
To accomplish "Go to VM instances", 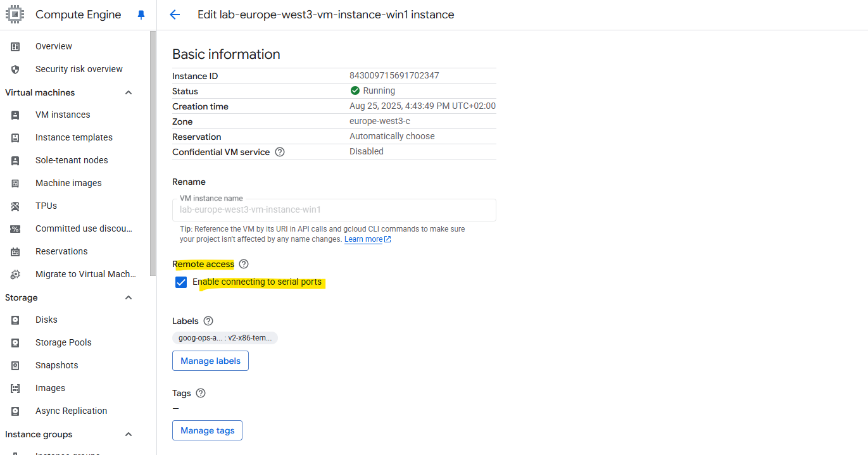I will coord(63,115).
